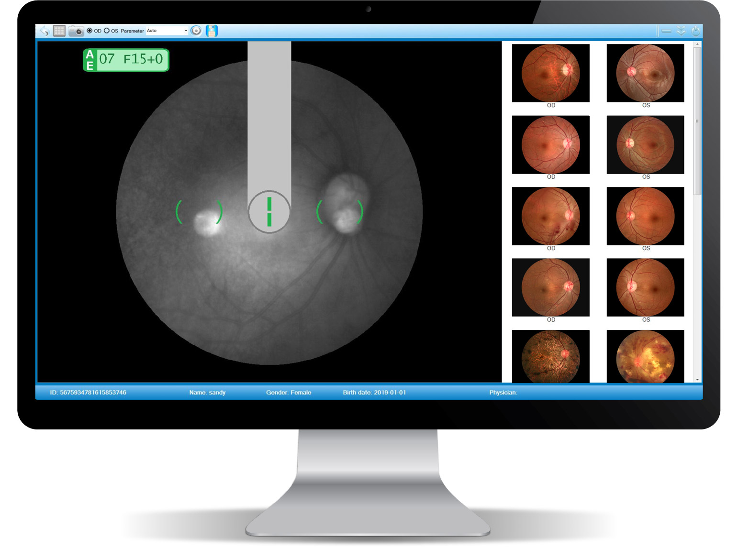Click the back arrow icon
Viewport: 738px width, 560px height.
(45, 31)
